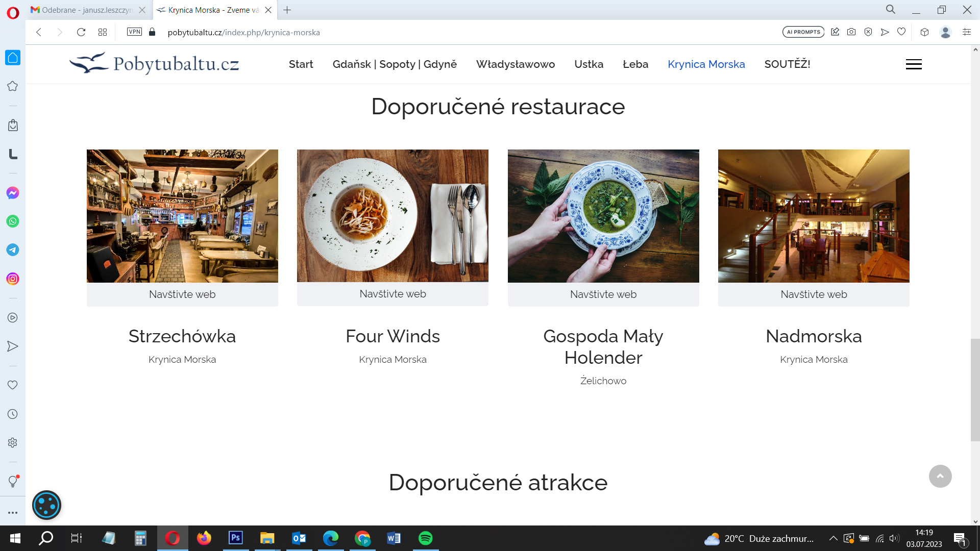The width and height of the screenshot is (980, 551).
Task: Select Krynica Morska menu item
Action: (x=706, y=64)
